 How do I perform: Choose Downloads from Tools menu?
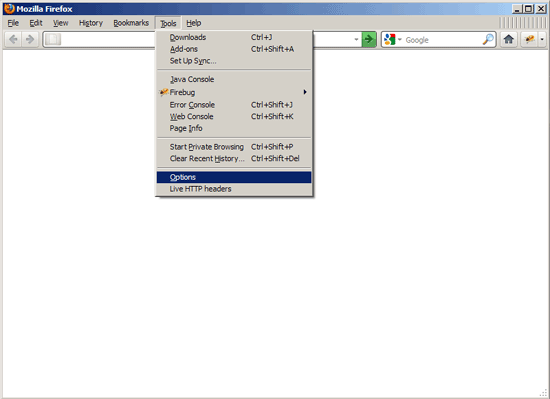coord(234,37)
